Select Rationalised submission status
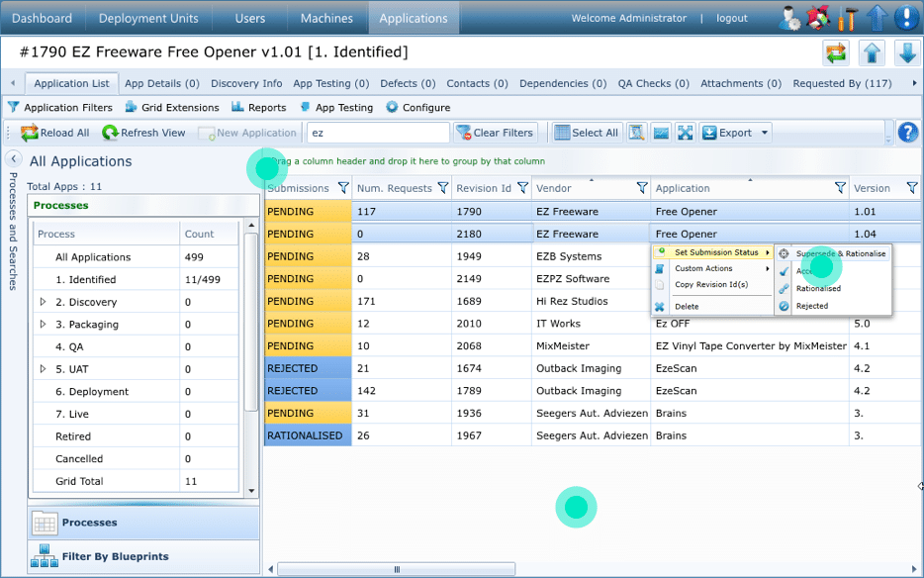The width and height of the screenshot is (924, 578). click(833, 288)
